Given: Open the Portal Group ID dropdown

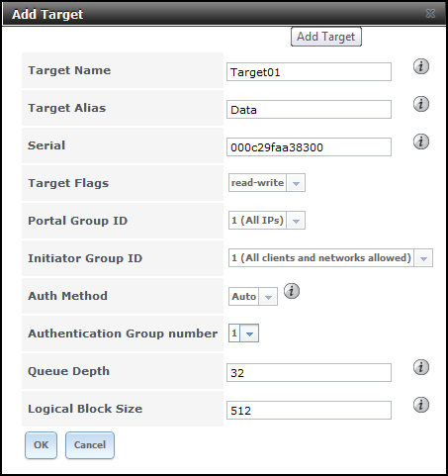Looking at the screenshot, I should pos(296,221).
